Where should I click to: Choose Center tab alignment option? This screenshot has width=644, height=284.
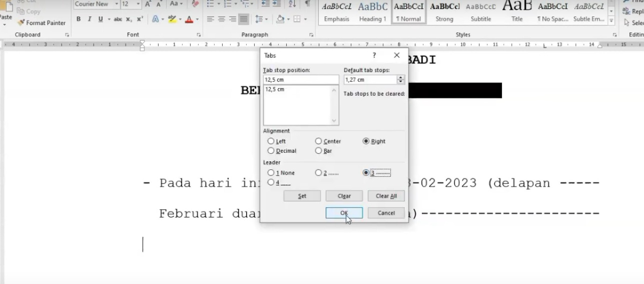coord(319,141)
